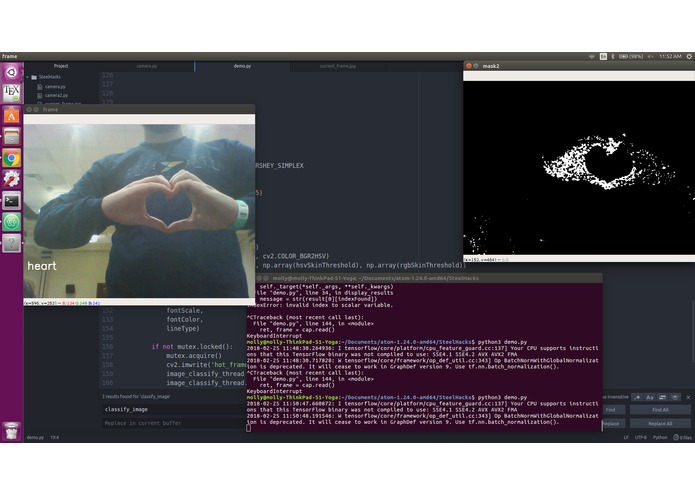Switch to the current_frame.jpg tab
The width and height of the screenshot is (695, 494).
[338, 66]
